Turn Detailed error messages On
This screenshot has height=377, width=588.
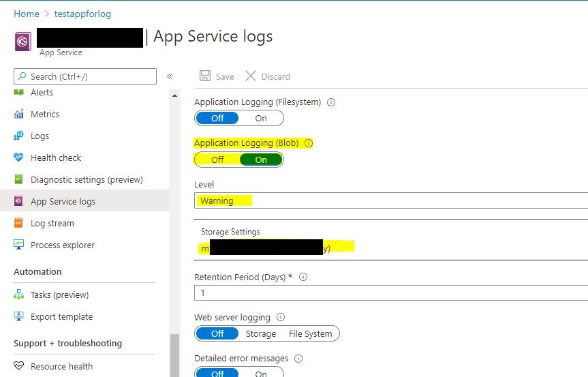click(x=261, y=374)
